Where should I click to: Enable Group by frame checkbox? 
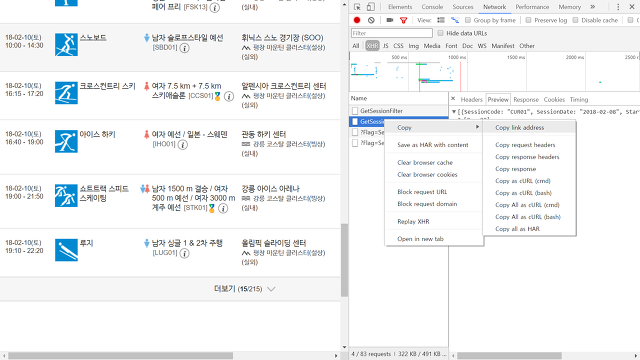click(468, 20)
